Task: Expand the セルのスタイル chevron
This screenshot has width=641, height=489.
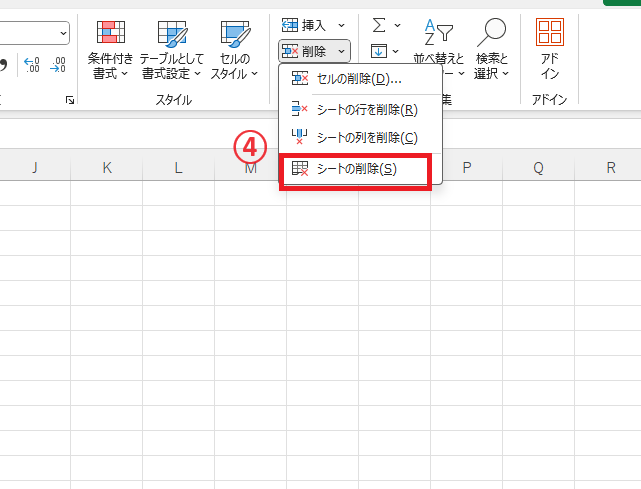Action: [254, 74]
